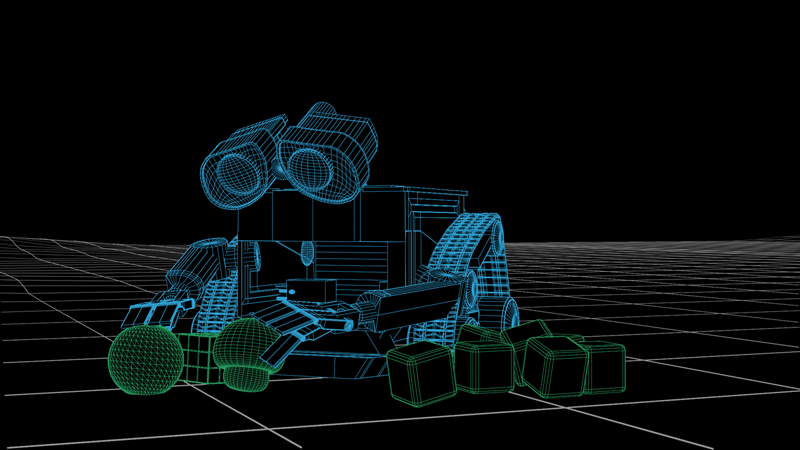Click the robot's eye lens nearest the cube pile
800x450 pixels.
tap(308, 169)
